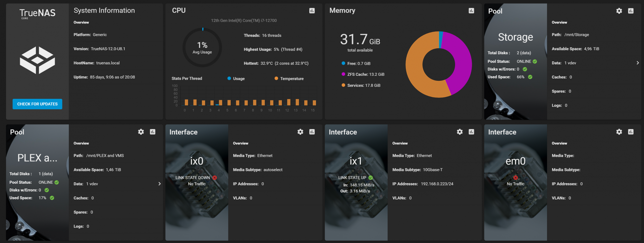
Task: Click the em0 interface name
Action: tap(516, 161)
